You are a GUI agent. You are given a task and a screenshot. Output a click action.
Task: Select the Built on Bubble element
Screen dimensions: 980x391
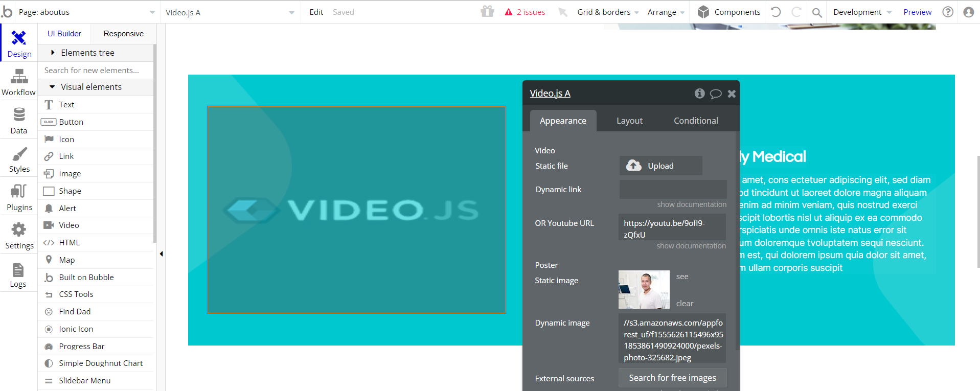pyautogui.click(x=96, y=278)
